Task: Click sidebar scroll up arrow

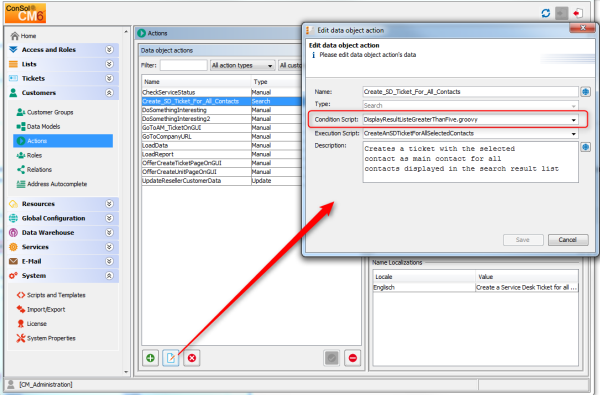Action: pyautogui.click(x=126, y=31)
